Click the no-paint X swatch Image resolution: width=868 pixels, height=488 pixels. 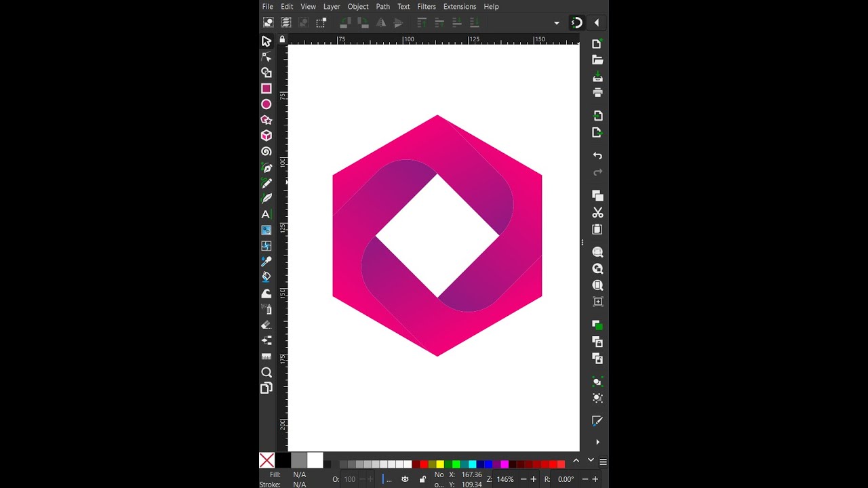click(x=267, y=461)
